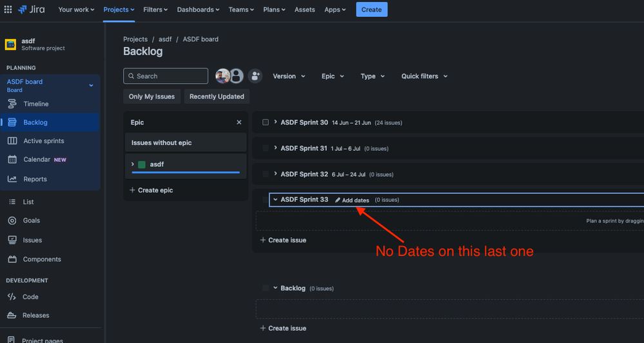The height and width of the screenshot is (343, 644).
Task: Toggle Recently Updated filter
Action: tap(217, 97)
